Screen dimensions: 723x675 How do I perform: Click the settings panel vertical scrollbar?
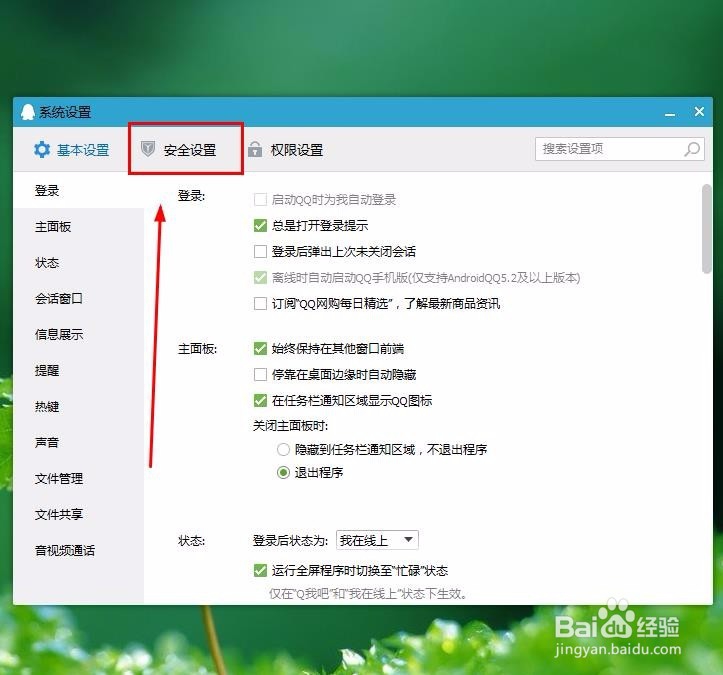point(706,229)
